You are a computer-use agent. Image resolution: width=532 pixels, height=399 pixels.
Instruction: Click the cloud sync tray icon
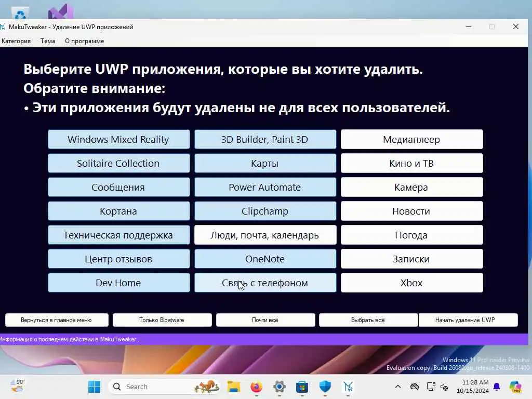click(x=415, y=387)
